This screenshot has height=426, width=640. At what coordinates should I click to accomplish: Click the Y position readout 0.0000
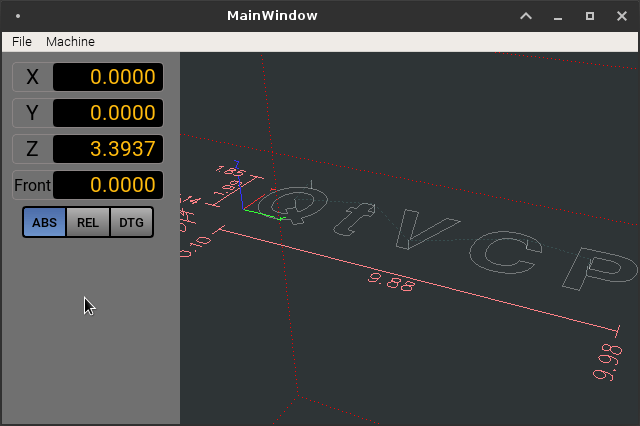click(x=108, y=113)
